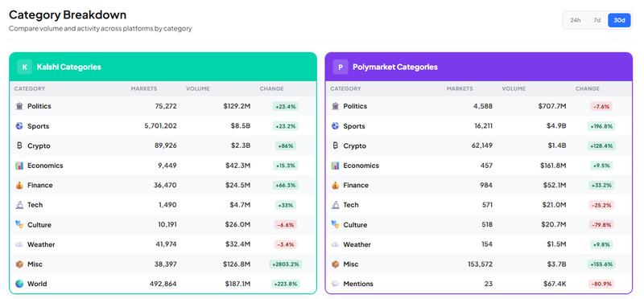The height and width of the screenshot is (299, 644).
Task: Click the Kalshi Economics chart icon
Action: (x=19, y=166)
